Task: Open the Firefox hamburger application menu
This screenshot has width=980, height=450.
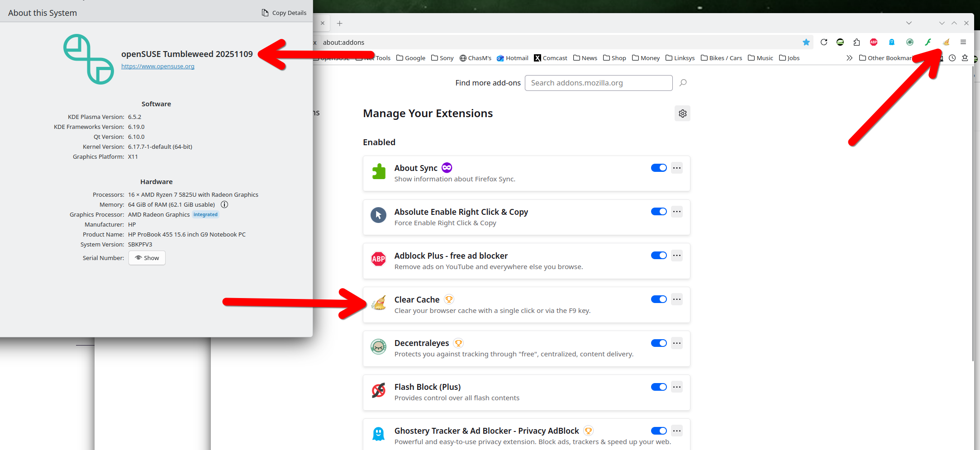Action: (x=963, y=42)
